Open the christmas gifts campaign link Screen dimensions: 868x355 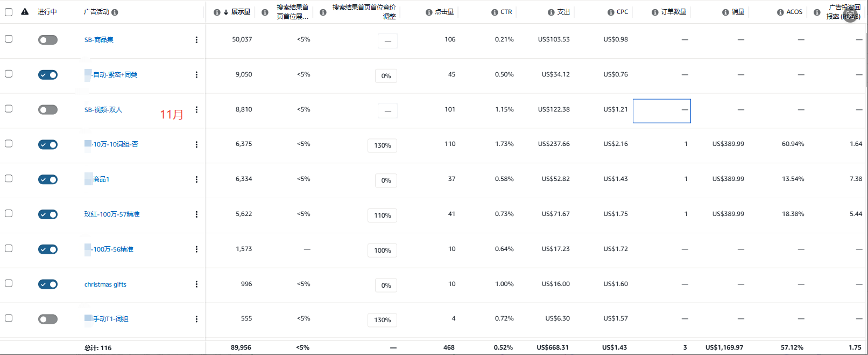(x=105, y=284)
